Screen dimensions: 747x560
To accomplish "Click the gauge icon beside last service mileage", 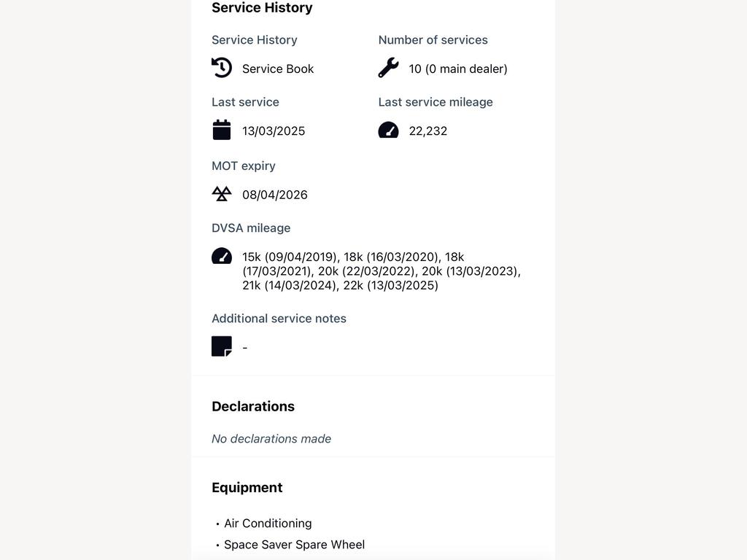I will [x=388, y=130].
